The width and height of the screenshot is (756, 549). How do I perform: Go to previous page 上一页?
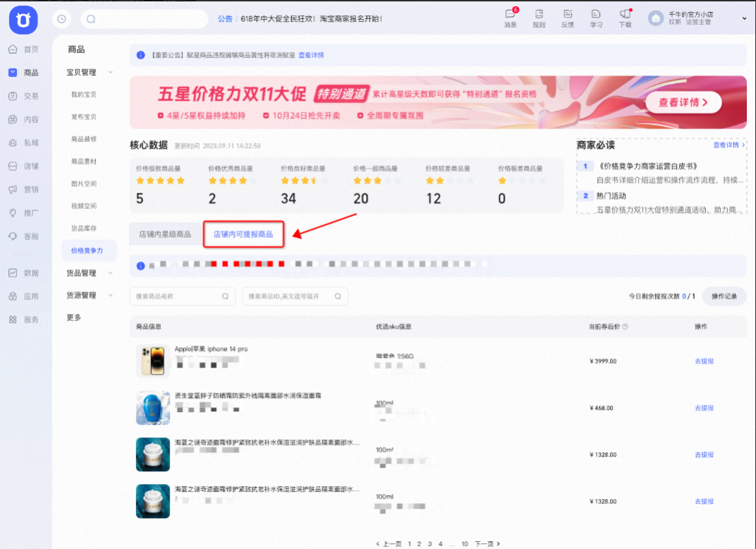coord(389,543)
